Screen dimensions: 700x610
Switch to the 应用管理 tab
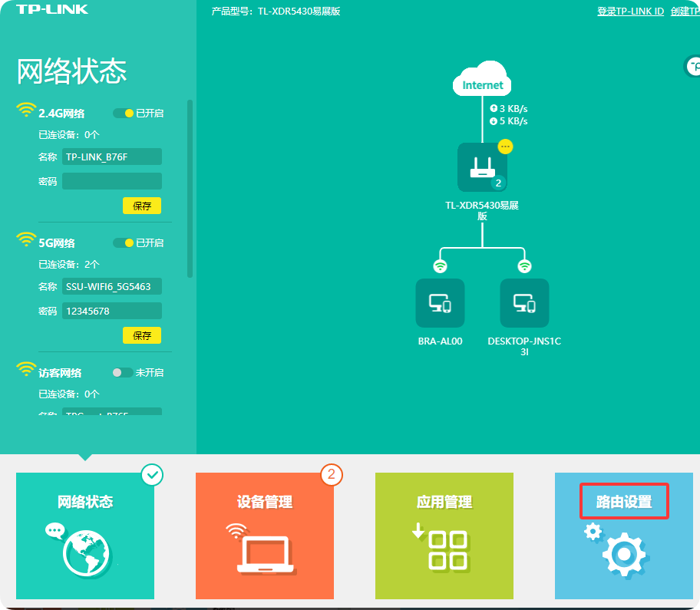pos(444,502)
